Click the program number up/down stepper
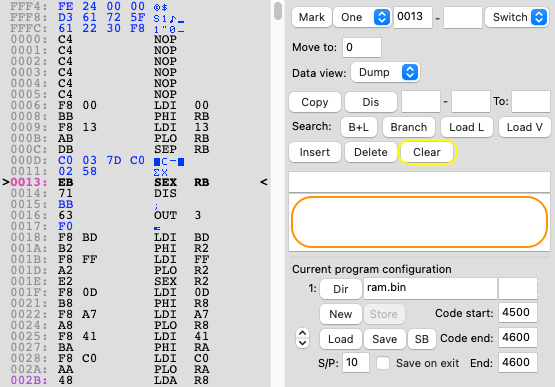The image size is (555, 387). 302,338
